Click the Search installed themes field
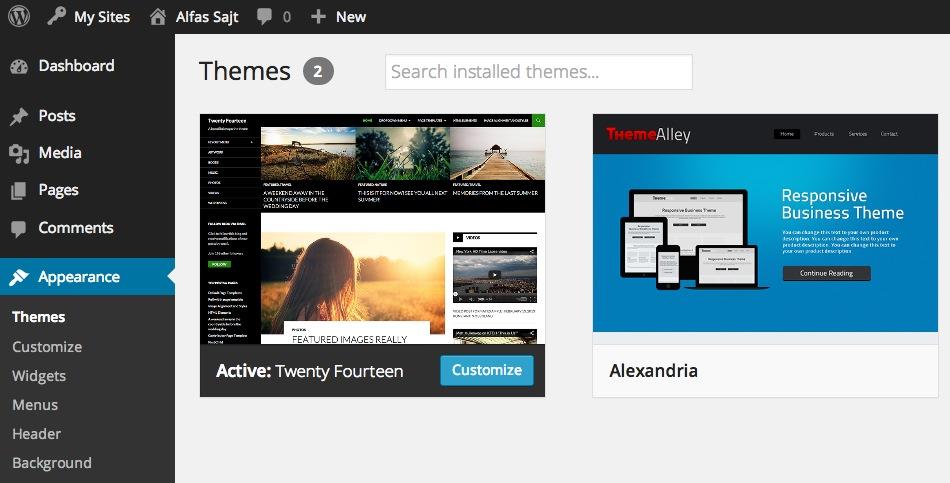Image resolution: width=950 pixels, height=483 pixels. 539,72
